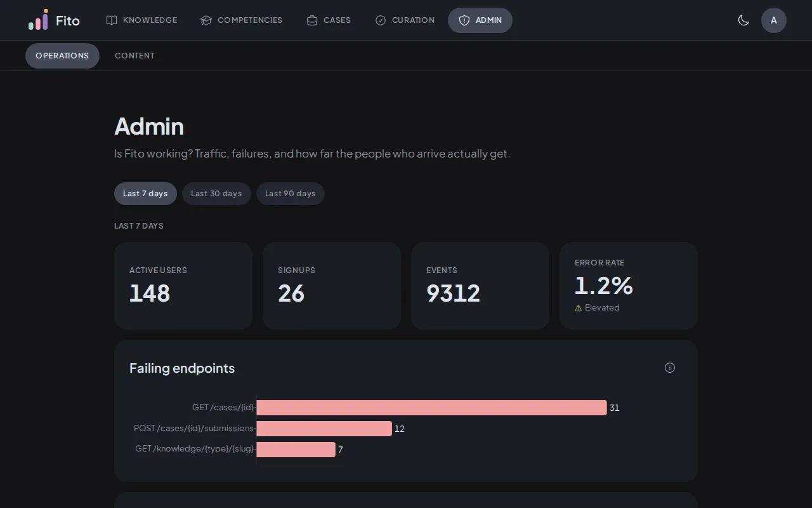Click the GET /knowledge/{type}/{slug} bar
Image resolution: width=812 pixels, height=508 pixels.
pos(296,450)
